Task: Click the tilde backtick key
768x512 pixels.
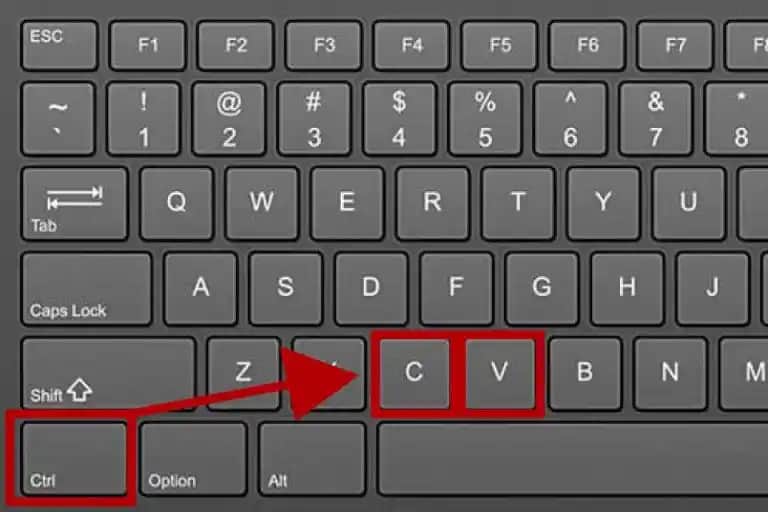Action: (58, 119)
